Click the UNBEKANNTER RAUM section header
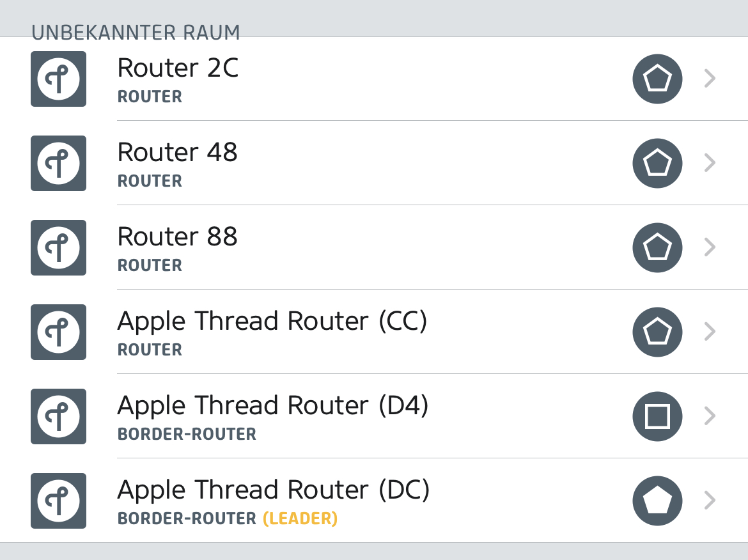748x560 pixels. tap(136, 32)
